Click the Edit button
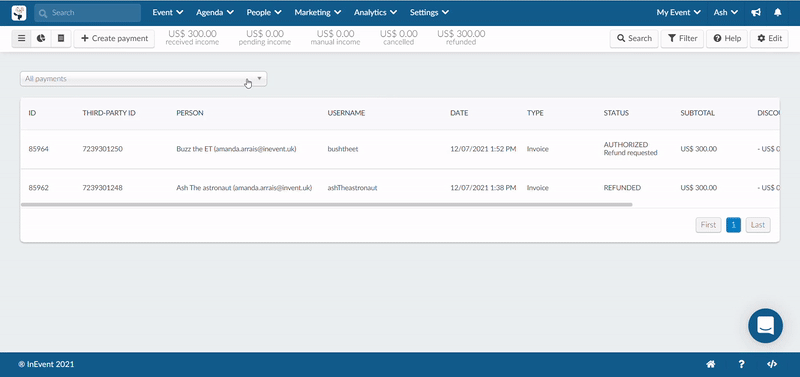The width and height of the screenshot is (800, 377). click(769, 38)
